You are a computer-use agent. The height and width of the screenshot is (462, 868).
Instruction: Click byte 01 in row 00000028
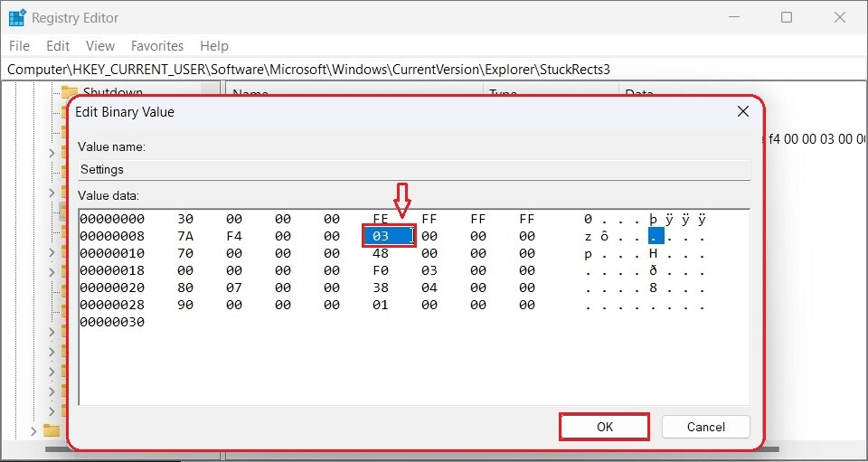pyautogui.click(x=381, y=305)
